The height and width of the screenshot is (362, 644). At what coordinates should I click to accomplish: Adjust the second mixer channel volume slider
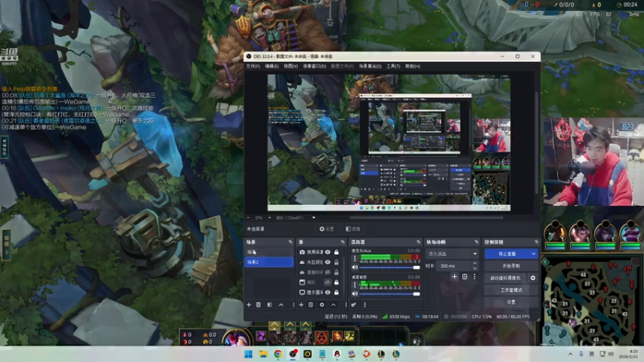click(x=390, y=294)
